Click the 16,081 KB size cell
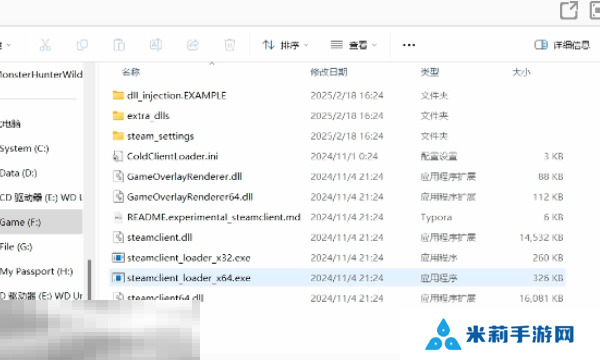 (541, 298)
